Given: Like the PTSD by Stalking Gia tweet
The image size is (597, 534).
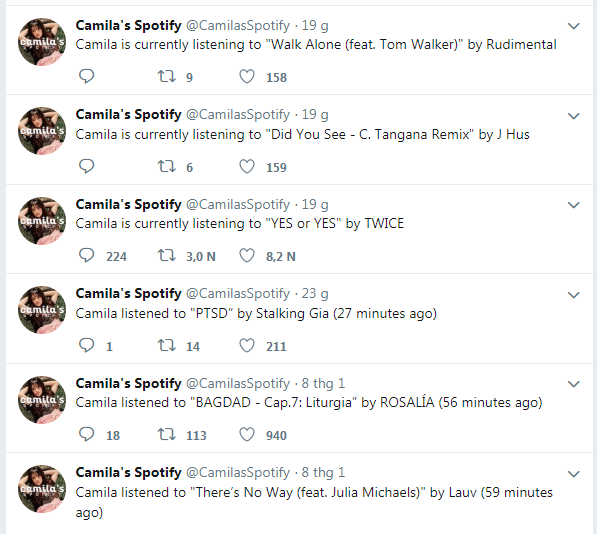Looking at the screenshot, I should pyautogui.click(x=247, y=345).
